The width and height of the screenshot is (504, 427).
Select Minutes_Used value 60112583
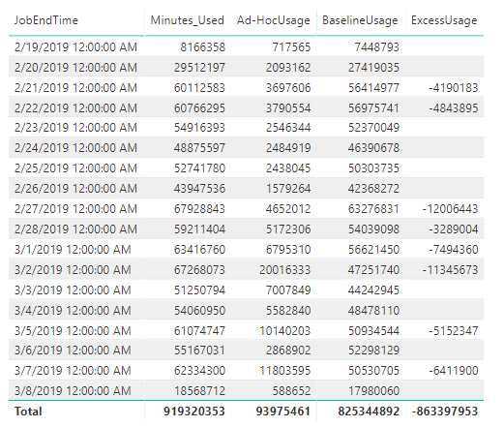199,88
